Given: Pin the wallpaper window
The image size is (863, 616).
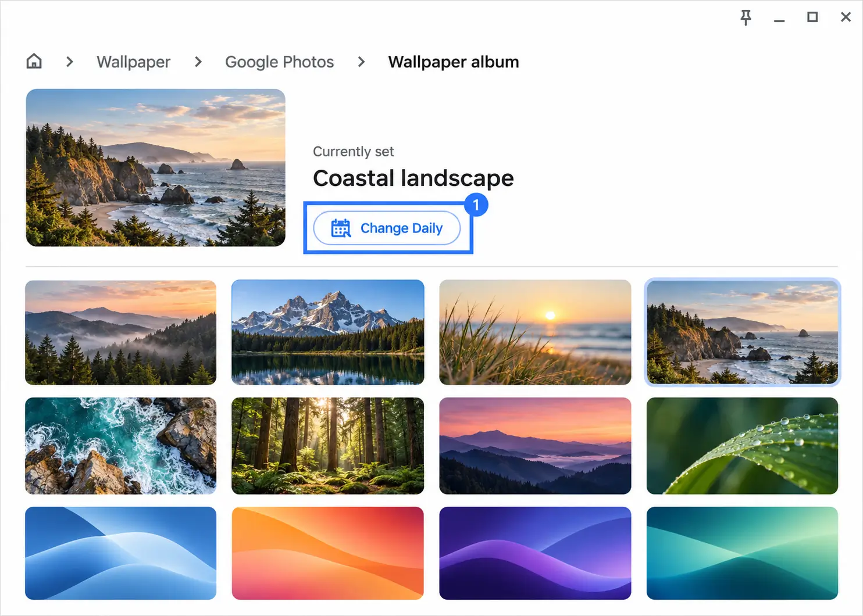Looking at the screenshot, I should point(746,17).
